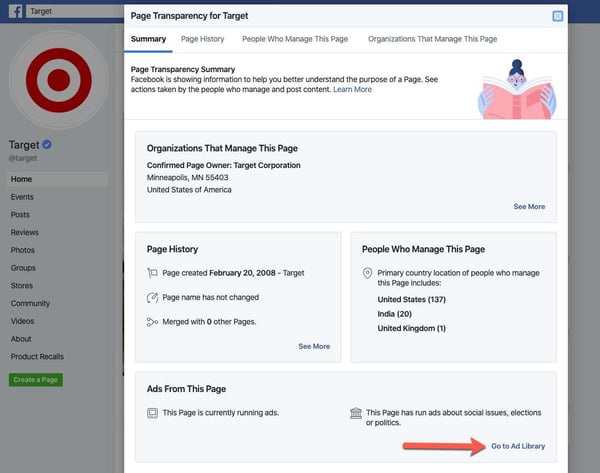Click the @target username text
Viewport: 600px width, 473px height.
[x=23, y=158]
